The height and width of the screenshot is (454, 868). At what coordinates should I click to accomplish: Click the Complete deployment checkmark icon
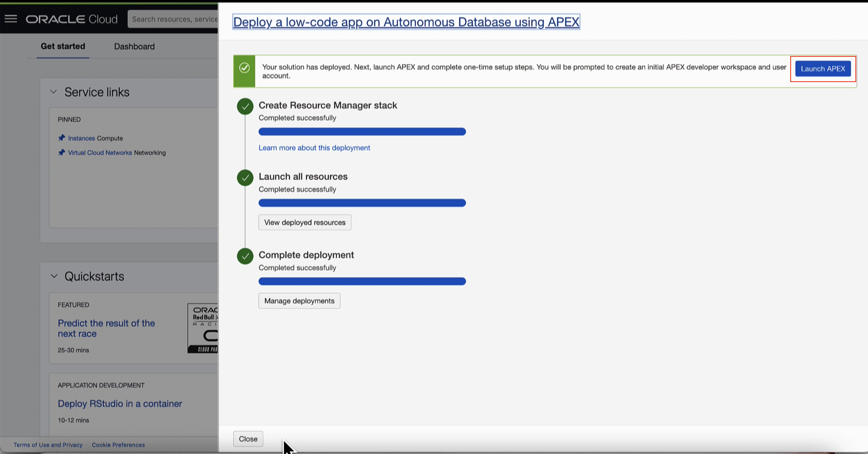(245, 256)
